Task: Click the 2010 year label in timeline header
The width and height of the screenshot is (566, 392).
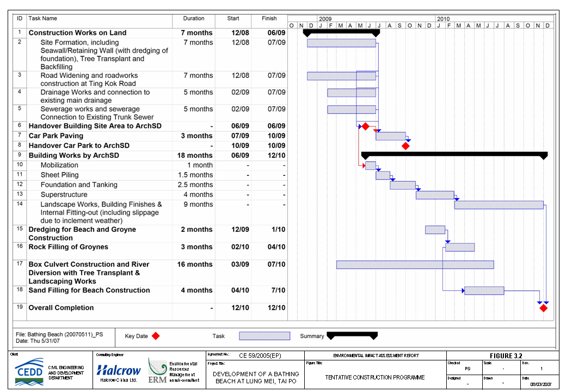Action: pos(443,19)
